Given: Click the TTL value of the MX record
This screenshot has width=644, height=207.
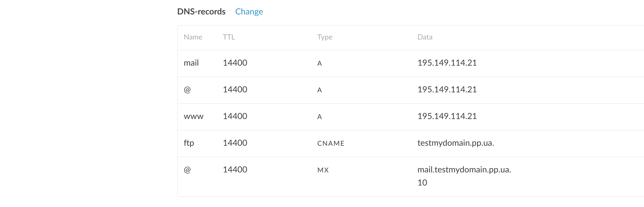Looking at the screenshot, I should pos(235,170).
